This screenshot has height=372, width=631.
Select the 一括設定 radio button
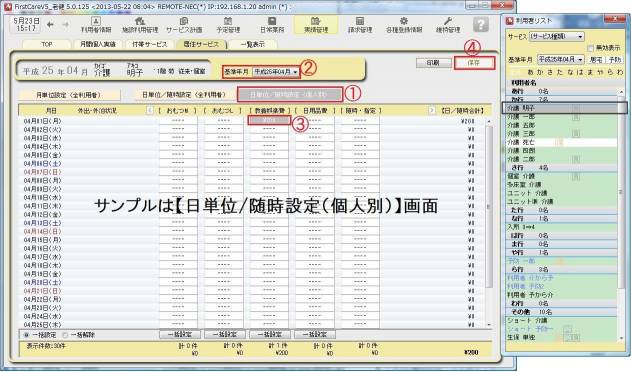click(27, 335)
